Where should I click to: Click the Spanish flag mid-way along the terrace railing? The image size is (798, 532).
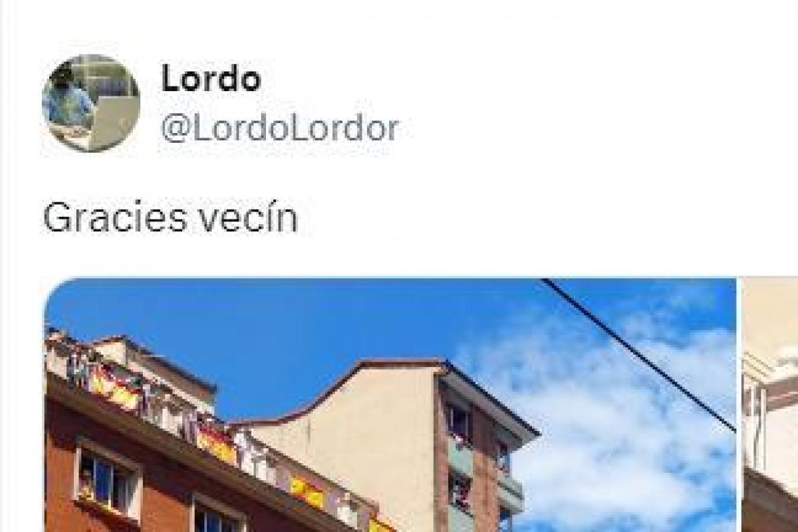(217, 441)
